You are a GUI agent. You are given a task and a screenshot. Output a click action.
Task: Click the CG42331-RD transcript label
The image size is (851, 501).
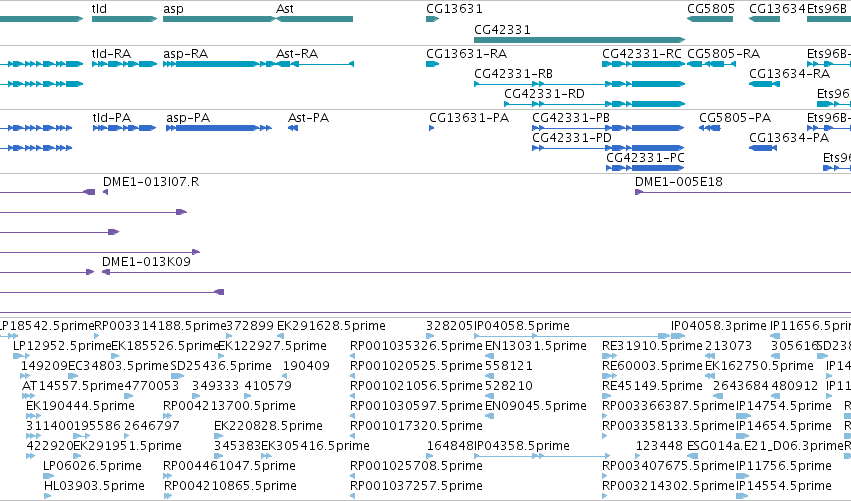tap(544, 94)
